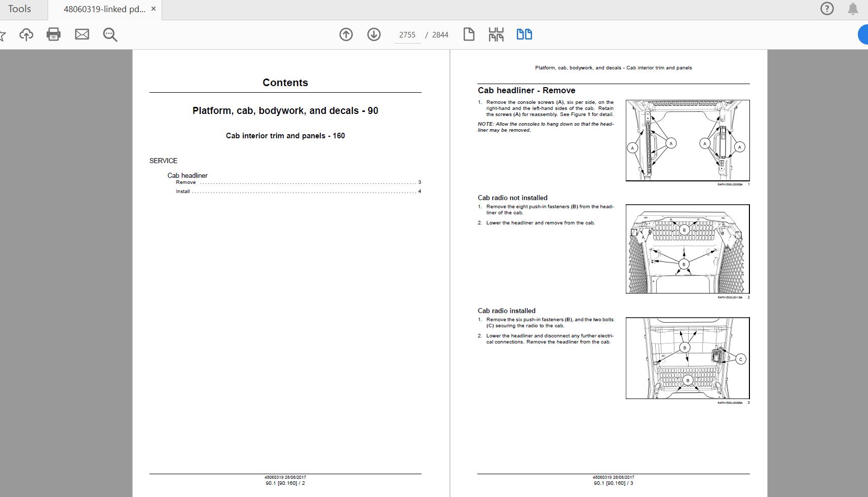Click figure 2 push-in fasteners diagram

coord(688,249)
